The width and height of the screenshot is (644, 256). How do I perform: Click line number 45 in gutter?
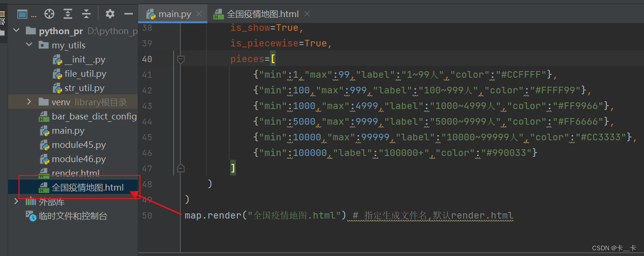[x=147, y=137]
